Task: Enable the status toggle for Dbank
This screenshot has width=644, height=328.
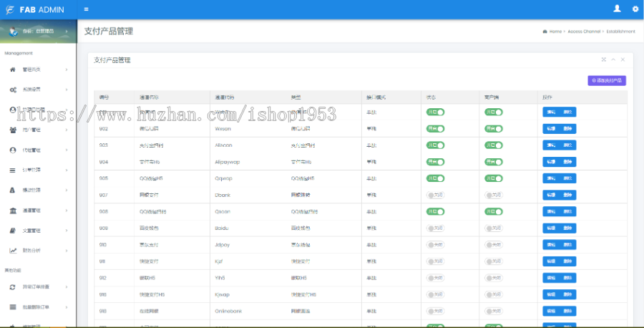Action: [x=435, y=196]
